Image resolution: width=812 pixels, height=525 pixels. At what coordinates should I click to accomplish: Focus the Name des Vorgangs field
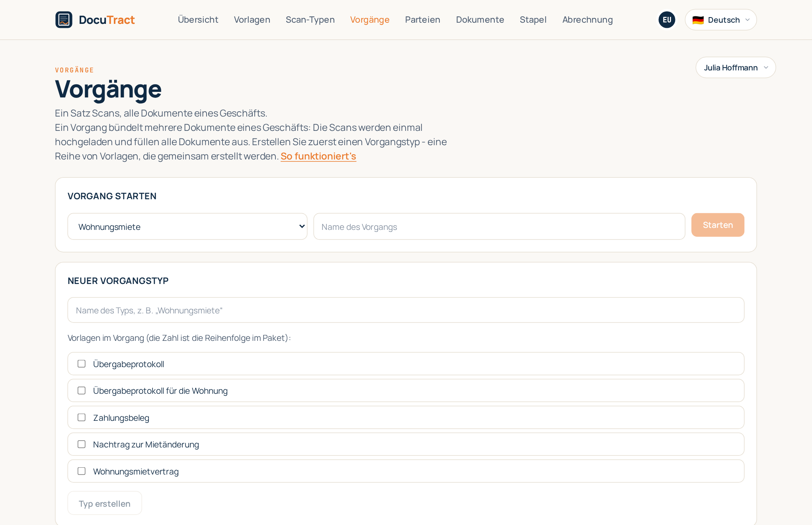coord(499,227)
